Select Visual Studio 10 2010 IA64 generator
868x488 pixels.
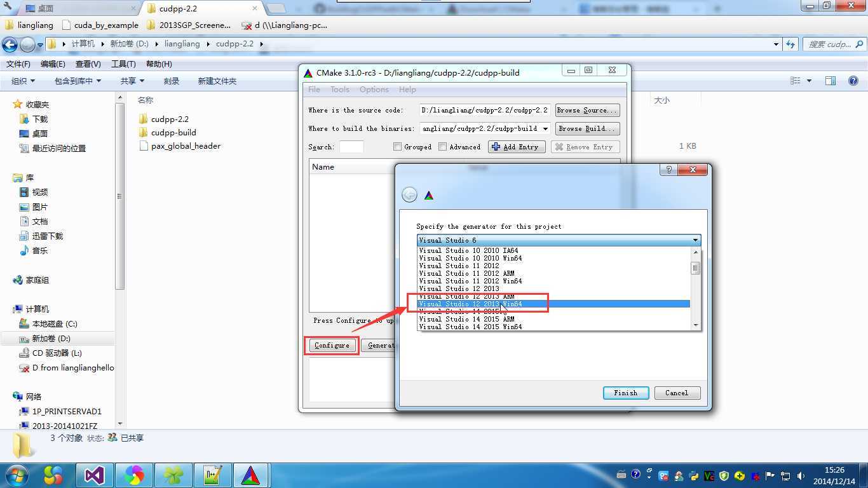553,250
